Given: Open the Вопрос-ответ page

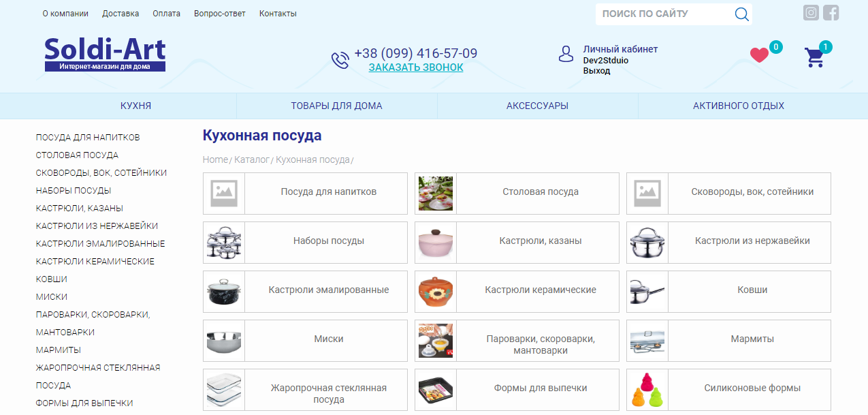Looking at the screenshot, I should click(219, 14).
